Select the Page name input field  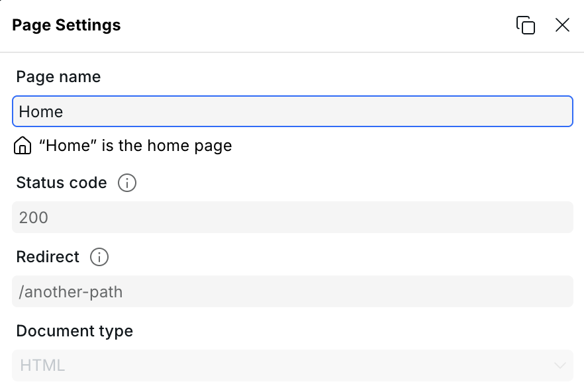pyautogui.click(x=293, y=111)
